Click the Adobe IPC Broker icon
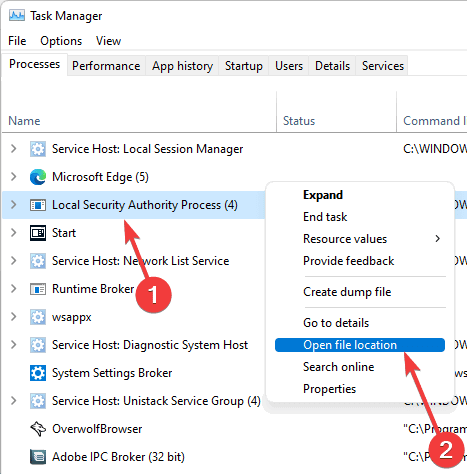Screen dimensions: 467x474 (x=38, y=457)
